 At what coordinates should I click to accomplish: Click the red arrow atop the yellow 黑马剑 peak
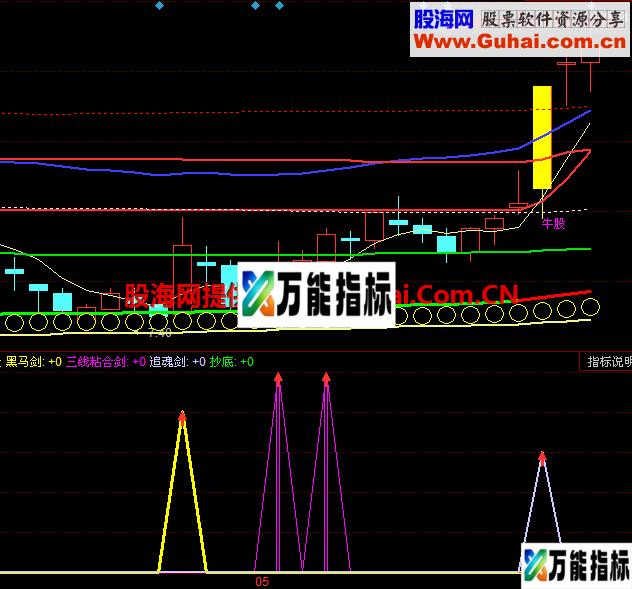(183, 416)
